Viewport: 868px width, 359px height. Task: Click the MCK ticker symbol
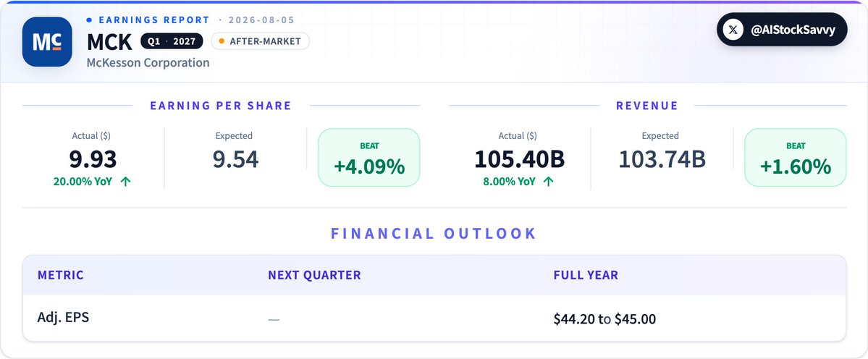(109, 42)
